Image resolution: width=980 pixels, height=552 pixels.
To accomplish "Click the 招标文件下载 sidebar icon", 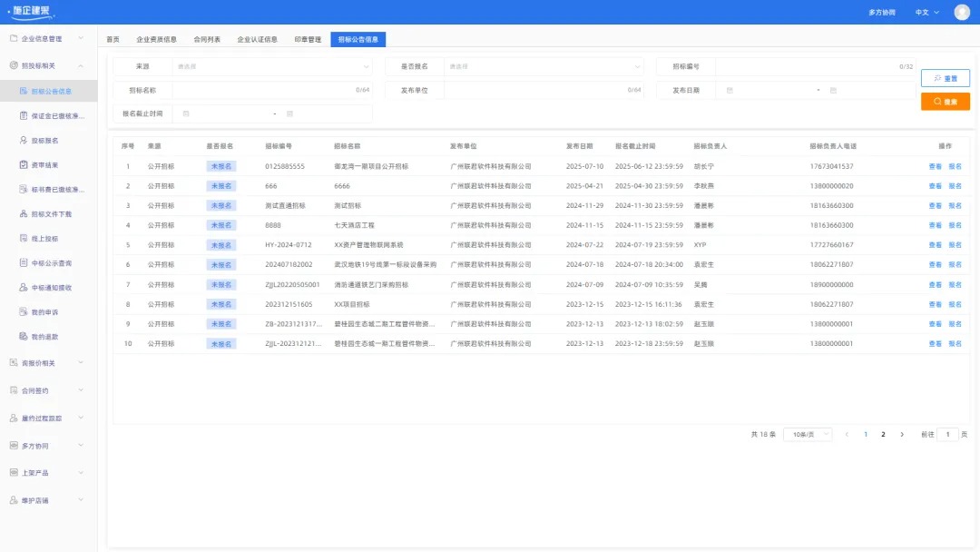I will pos(24,214).
